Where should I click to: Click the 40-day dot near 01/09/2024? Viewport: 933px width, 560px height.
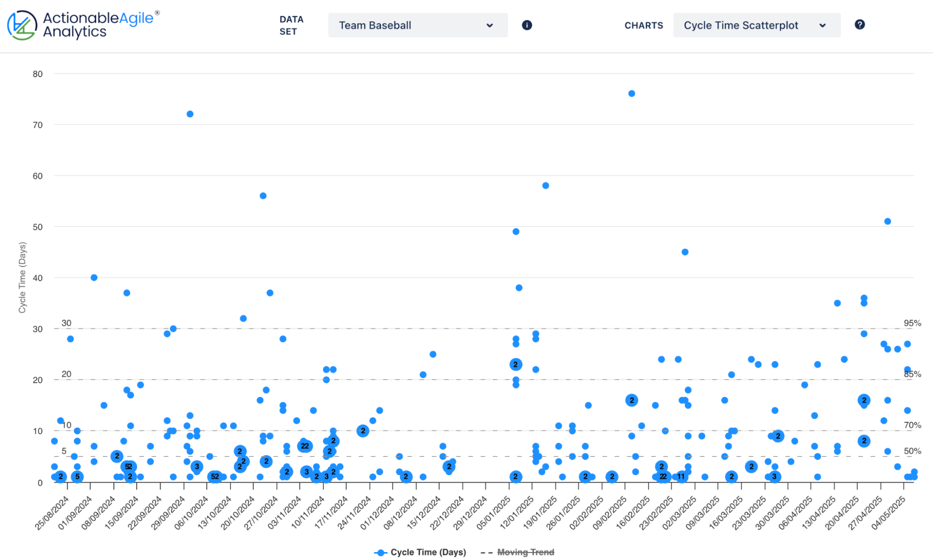click(x=94, y=278)
